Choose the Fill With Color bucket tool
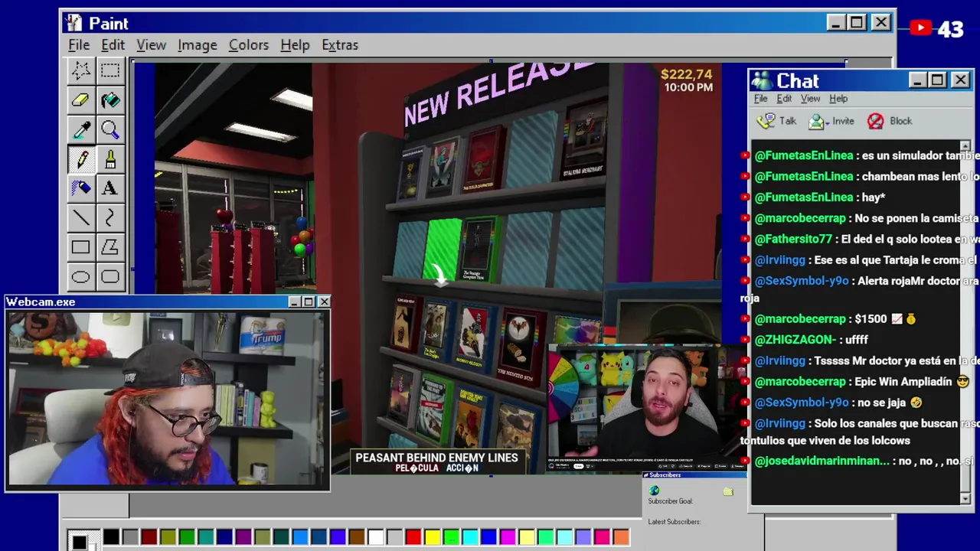 click(109, 100)
